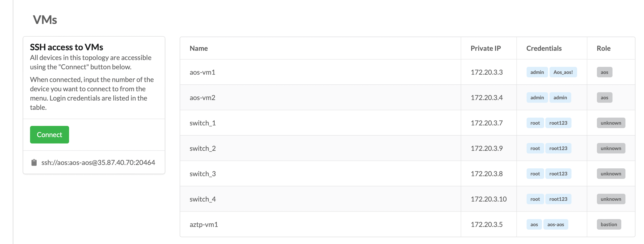Select the root badge for switch_4
The height and width of the screenshot is (244, 644).
coord(535,199)
